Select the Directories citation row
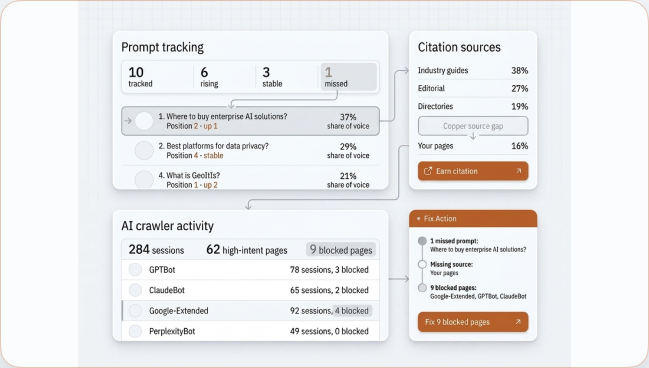Image resolution: width=649 pixels, height=368 pixels. click(473, 106)
